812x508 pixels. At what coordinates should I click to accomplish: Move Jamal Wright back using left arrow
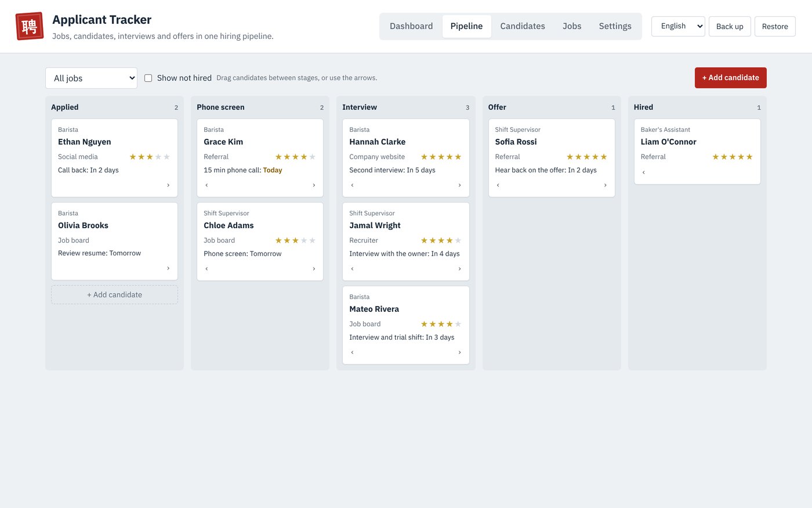click(352, 269)
